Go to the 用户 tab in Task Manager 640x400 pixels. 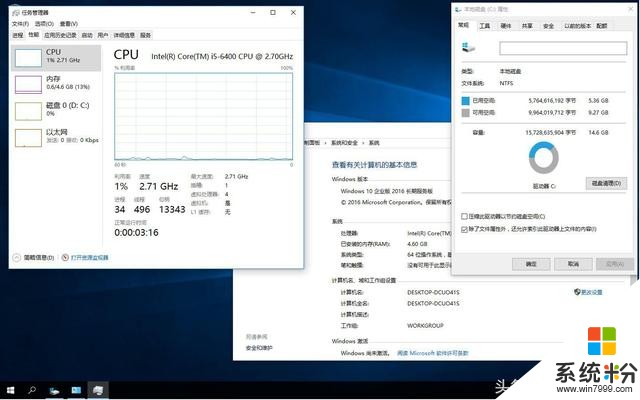tap(102, 35)
